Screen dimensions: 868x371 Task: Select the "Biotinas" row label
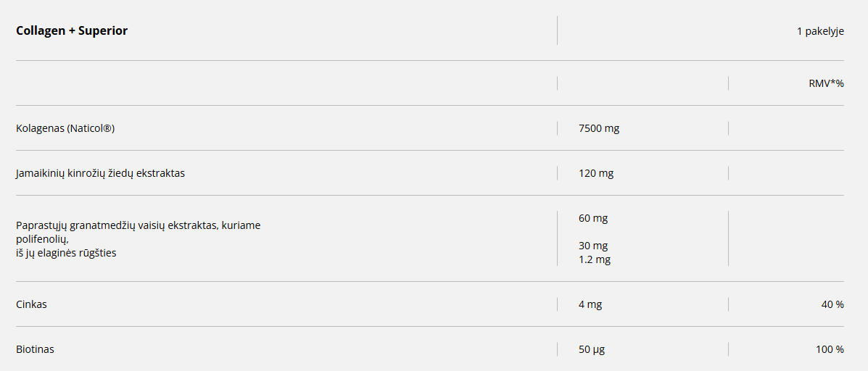[35, 349]
